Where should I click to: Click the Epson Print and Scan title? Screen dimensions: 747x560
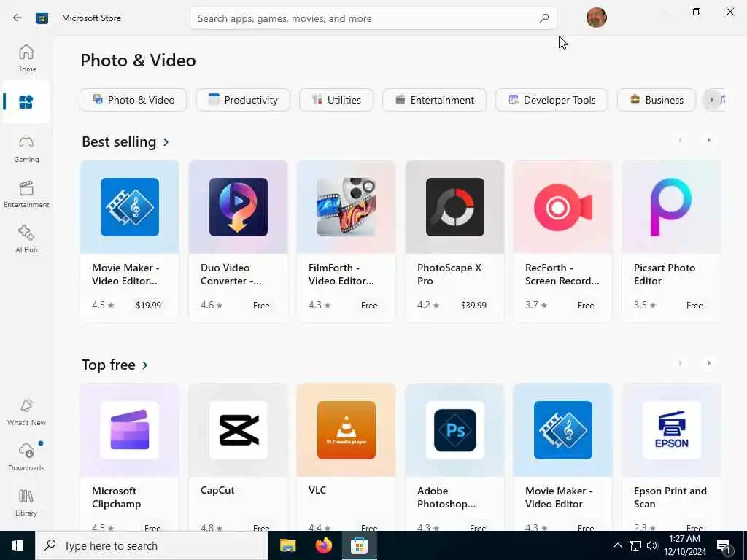[x=670, y=497]
